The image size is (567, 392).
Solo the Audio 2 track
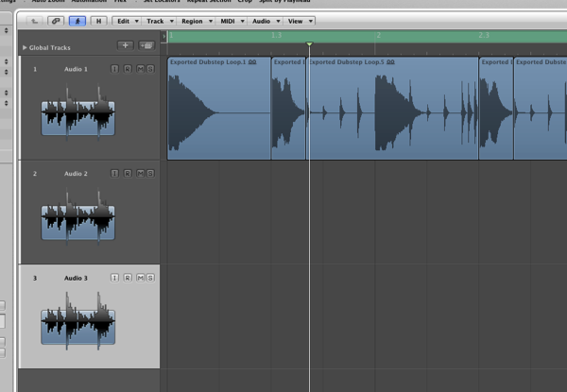[x=150, y=174]
